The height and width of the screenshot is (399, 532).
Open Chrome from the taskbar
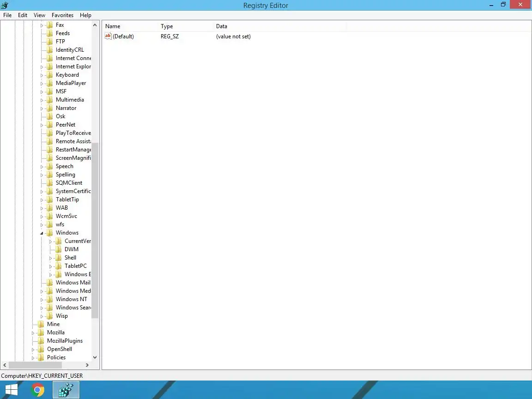pos(38,390)
